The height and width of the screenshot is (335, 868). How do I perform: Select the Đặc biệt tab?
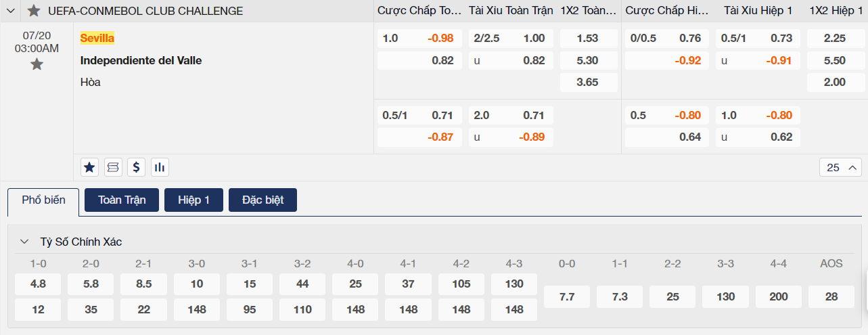click(262, 200)
